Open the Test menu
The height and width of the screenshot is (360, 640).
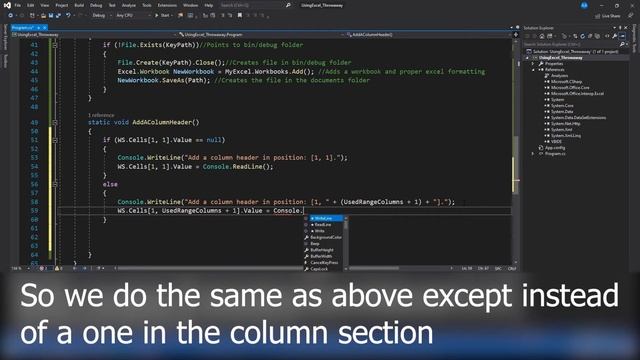[112, 5]
